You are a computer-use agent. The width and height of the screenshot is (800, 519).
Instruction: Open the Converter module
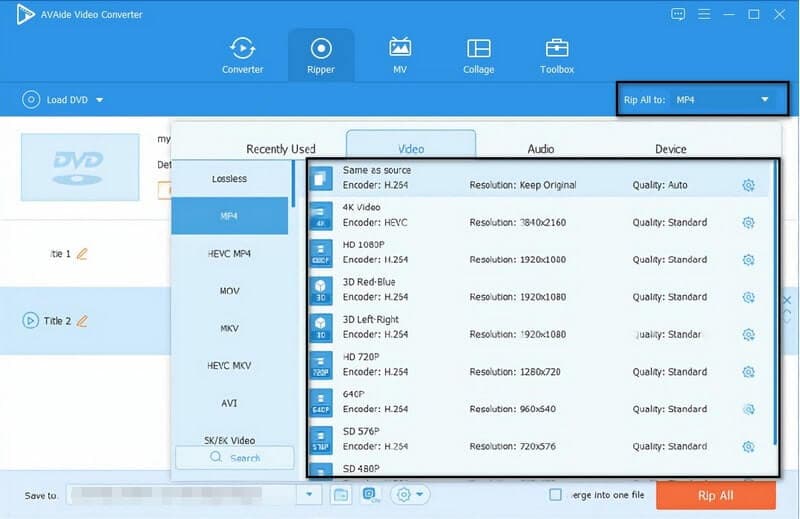[x=242, y=56]
